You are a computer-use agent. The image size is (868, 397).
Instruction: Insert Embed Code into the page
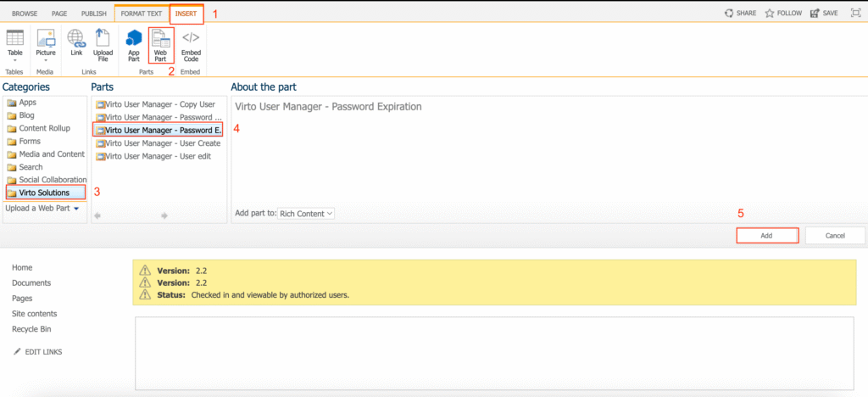pos(191,43)
